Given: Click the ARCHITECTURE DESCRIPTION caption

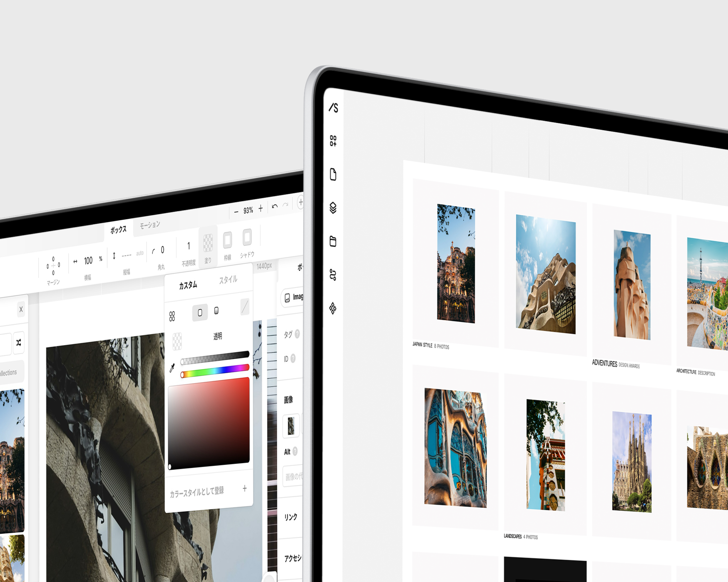Looking at the screenshot, I should (695, 372).
